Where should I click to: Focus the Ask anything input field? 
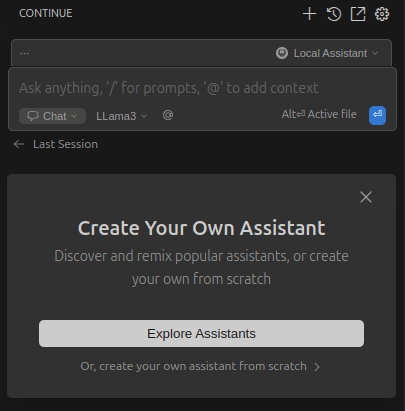coord(169,88)
